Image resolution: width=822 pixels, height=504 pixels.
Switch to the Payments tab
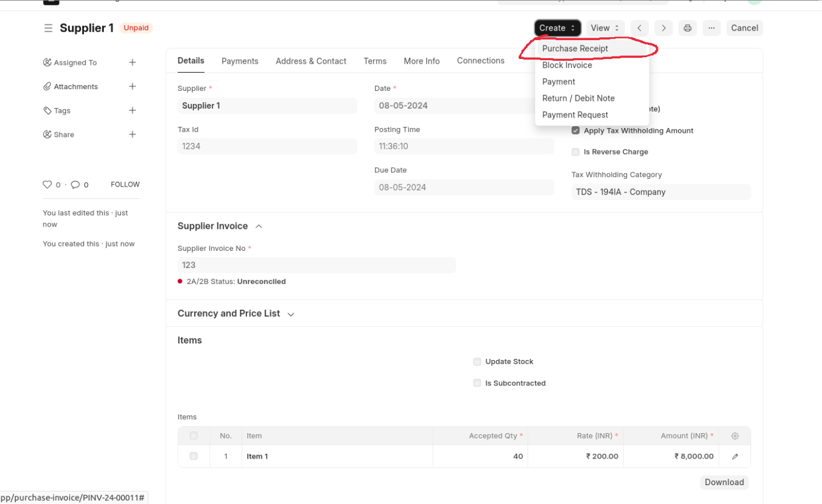pos(240,61)
